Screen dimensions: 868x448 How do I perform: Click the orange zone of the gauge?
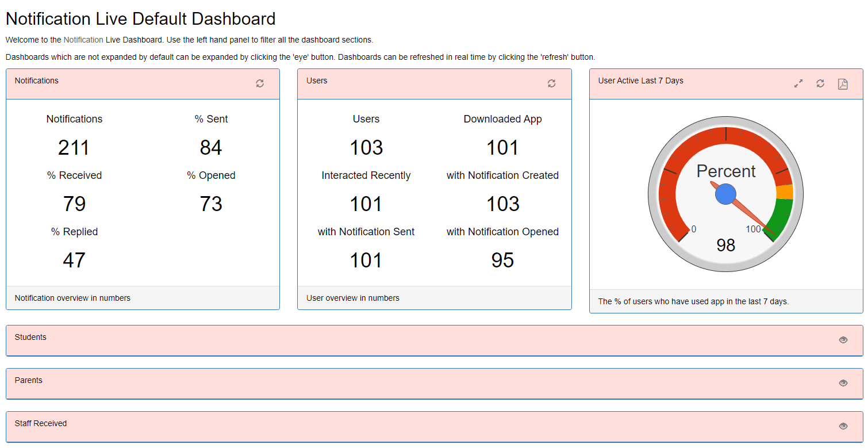785,192
